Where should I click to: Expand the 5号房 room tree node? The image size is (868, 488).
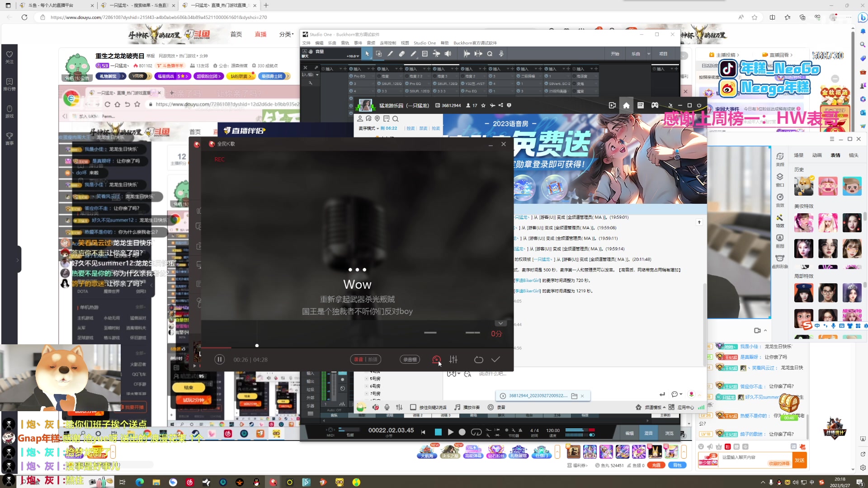[366, 379]
